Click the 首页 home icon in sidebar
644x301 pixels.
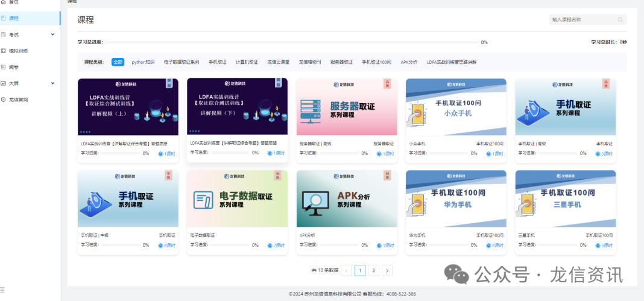pos(4,2)
